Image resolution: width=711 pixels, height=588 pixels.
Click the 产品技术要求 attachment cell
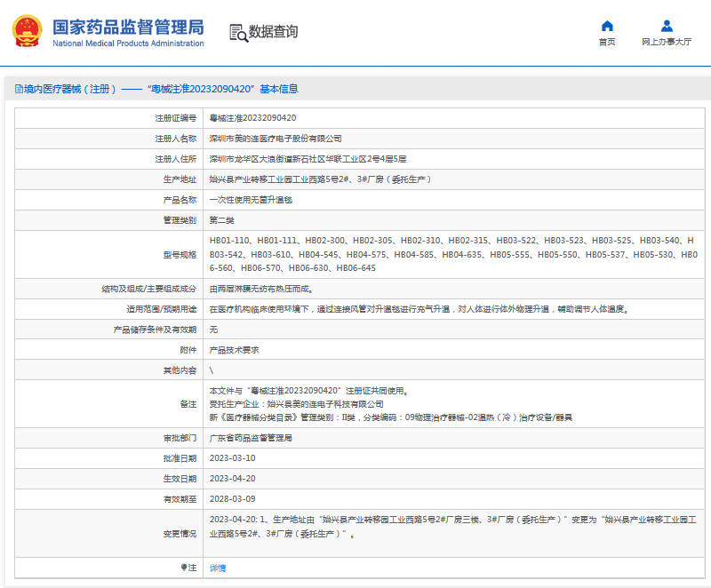tap(234, 350)
